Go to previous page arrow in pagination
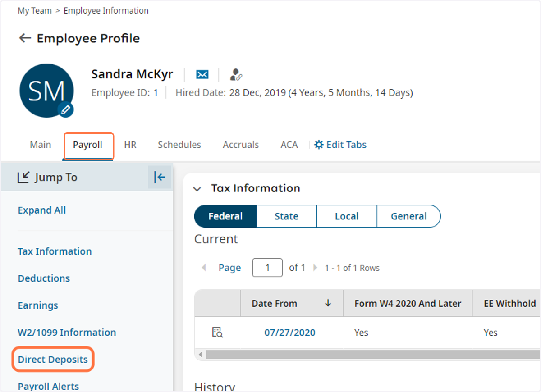The height and width of the screenshot is (392, 541). pyautogui.click(x=204, y=268)
